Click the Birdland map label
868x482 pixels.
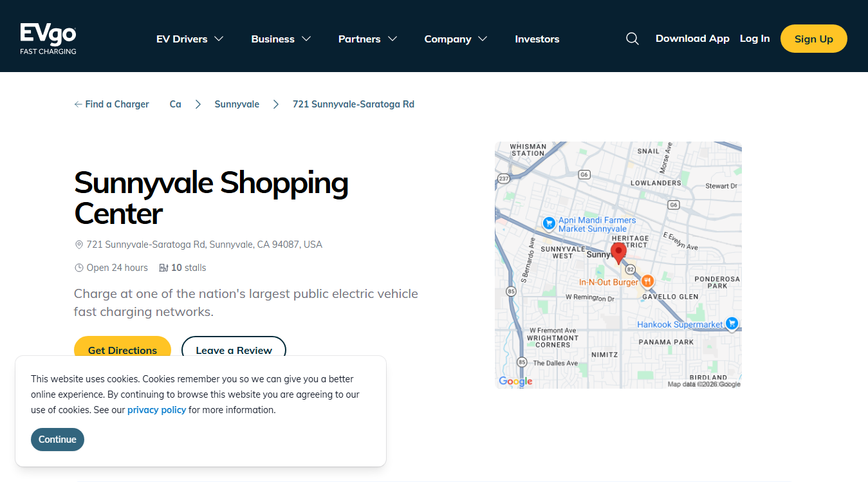[x=708, y=378]
